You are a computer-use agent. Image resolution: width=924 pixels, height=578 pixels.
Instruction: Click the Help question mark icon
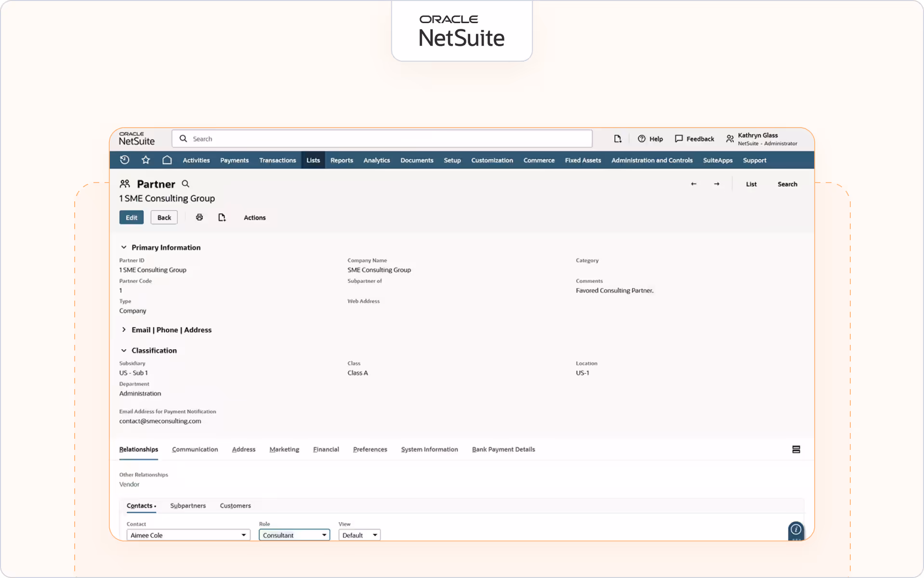(642, 139)
